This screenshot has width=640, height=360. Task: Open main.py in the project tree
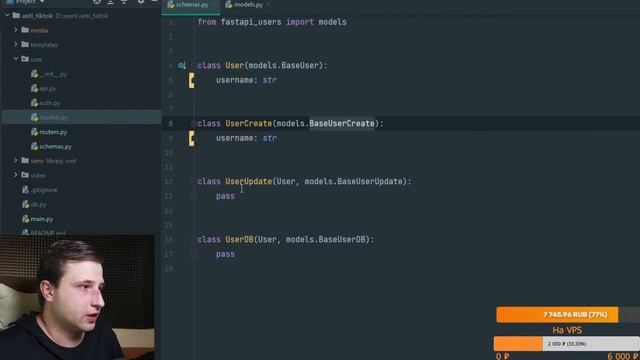[x=42, y=219]
